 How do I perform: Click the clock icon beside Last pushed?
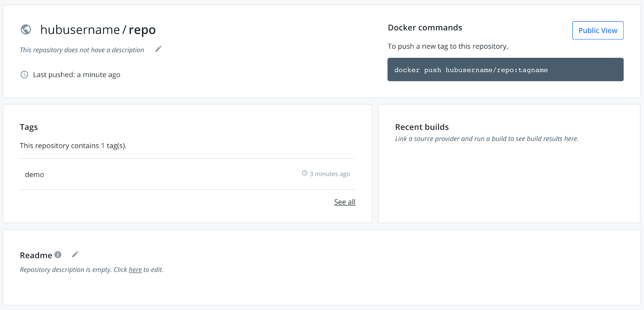pos(25,75)
